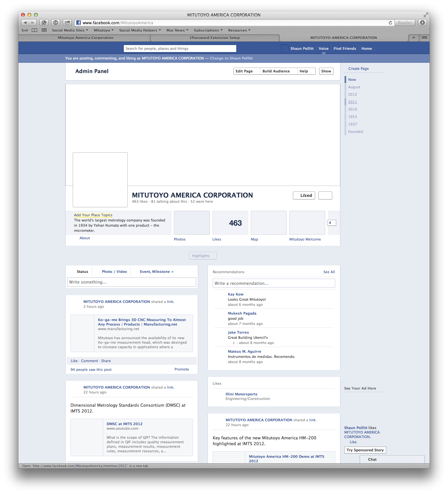
Task: Show Top Sites grid icon
Action: coord(44,30)
